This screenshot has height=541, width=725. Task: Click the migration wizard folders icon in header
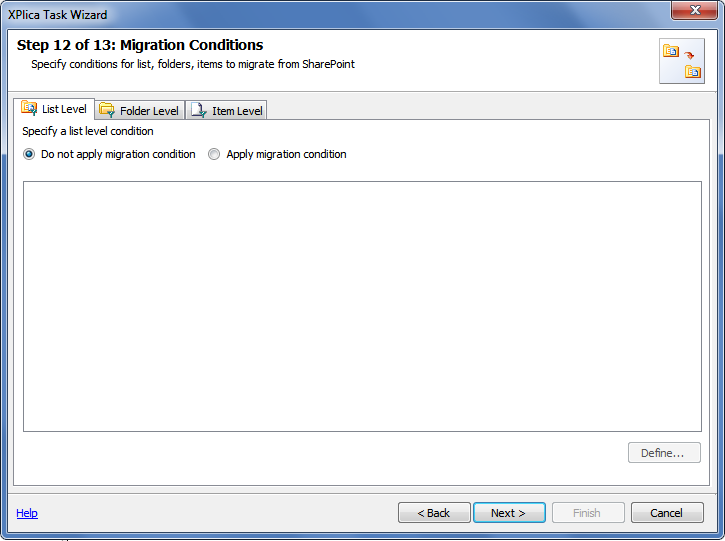(x=682, y=61)
